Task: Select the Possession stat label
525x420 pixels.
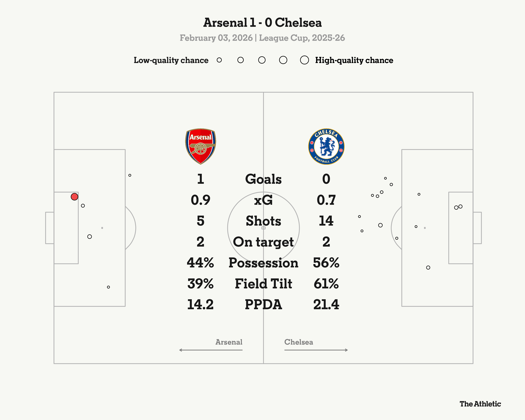Action: pyautogui.click(x=263, y=263)
